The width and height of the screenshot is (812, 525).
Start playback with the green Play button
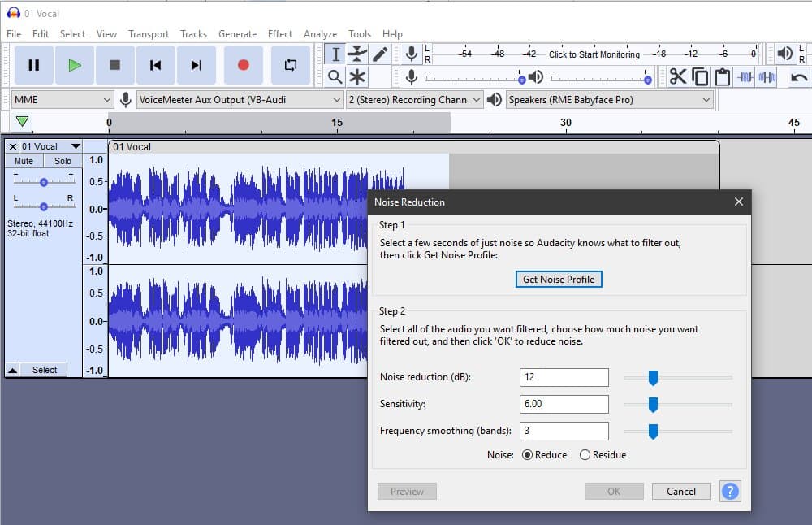(75, 65)
